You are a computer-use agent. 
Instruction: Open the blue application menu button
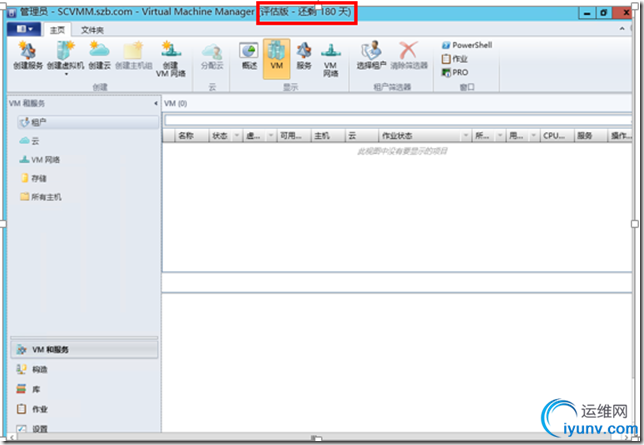click(x=24, y=29)
